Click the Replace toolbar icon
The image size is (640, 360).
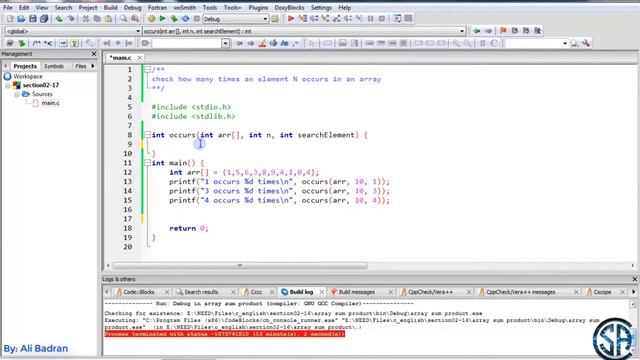(134, 19)
